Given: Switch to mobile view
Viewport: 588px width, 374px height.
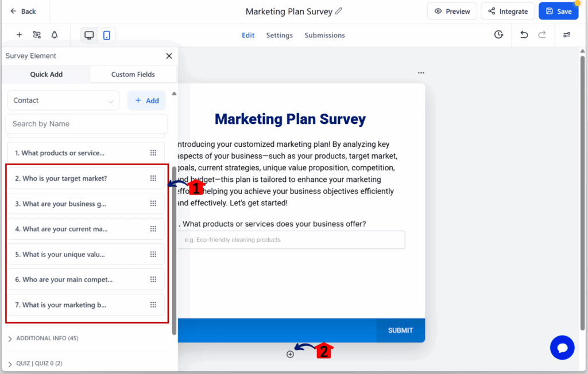Looking at the screenshot, I should click(107, 35).
